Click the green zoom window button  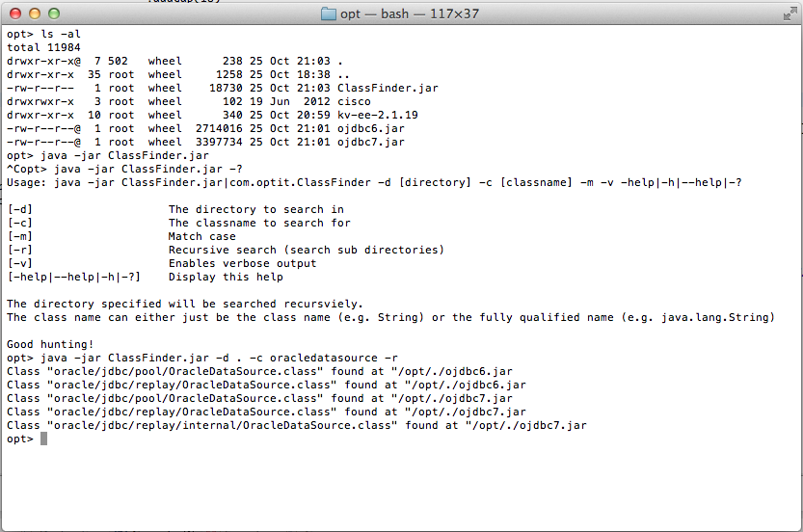coord(54,13)
